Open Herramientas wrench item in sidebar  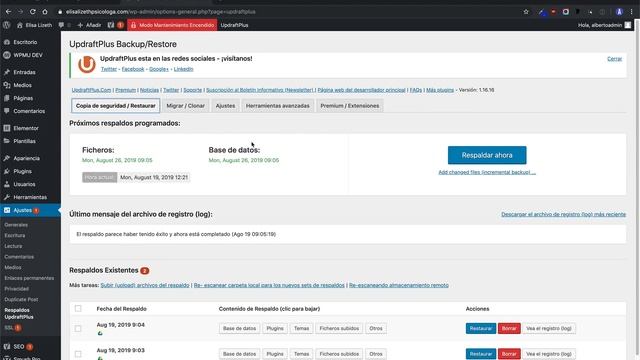(30, 197)
